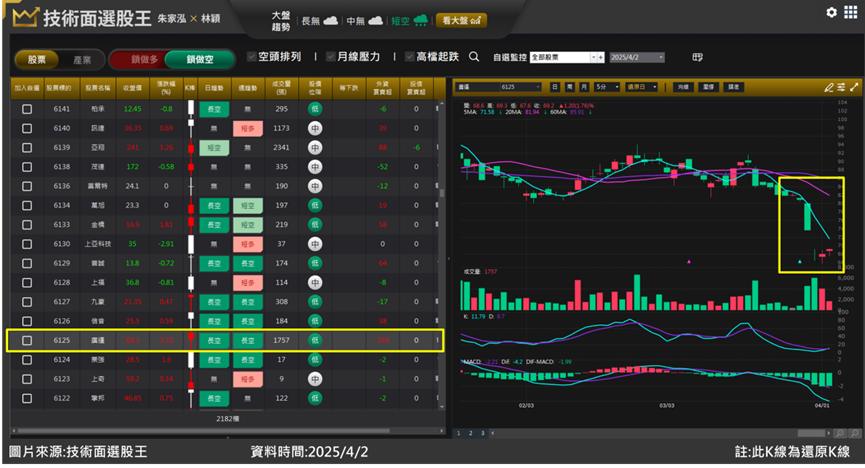Click the chart scrollbar right arrow
This screenshot has height=468, width=865.
(829, 433)
